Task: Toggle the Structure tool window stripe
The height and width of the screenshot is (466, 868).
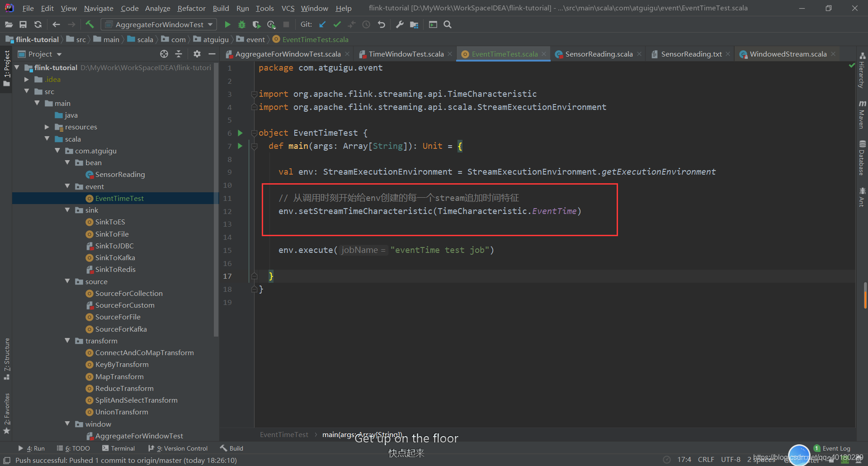Action: 6,359
